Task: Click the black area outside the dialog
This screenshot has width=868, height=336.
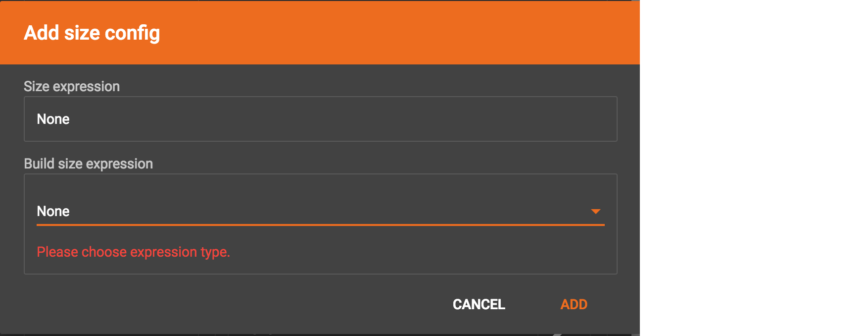Action: tap(752, 168)
